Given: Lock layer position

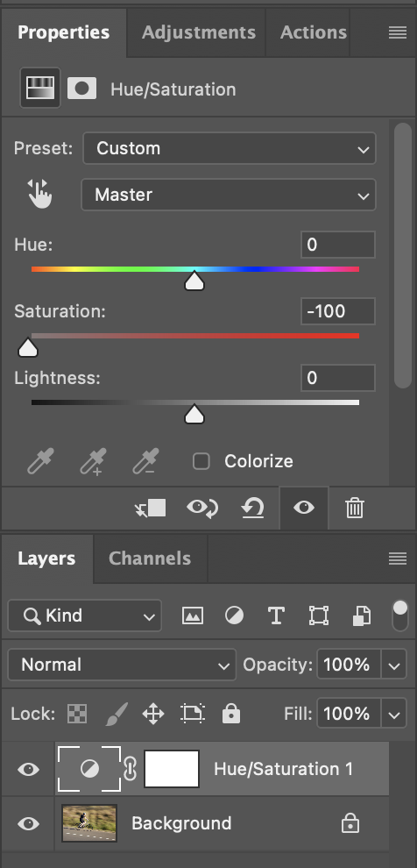Looking at the screenshot, I should (x=153, y=714).
